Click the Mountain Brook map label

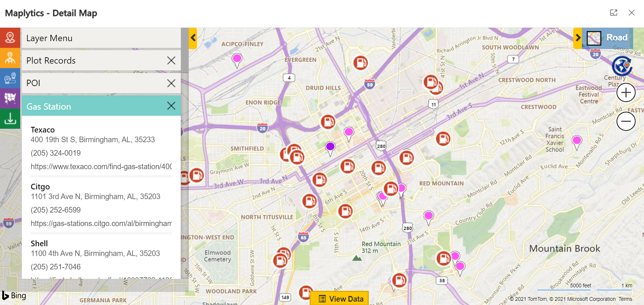click(x=565, y=248)
